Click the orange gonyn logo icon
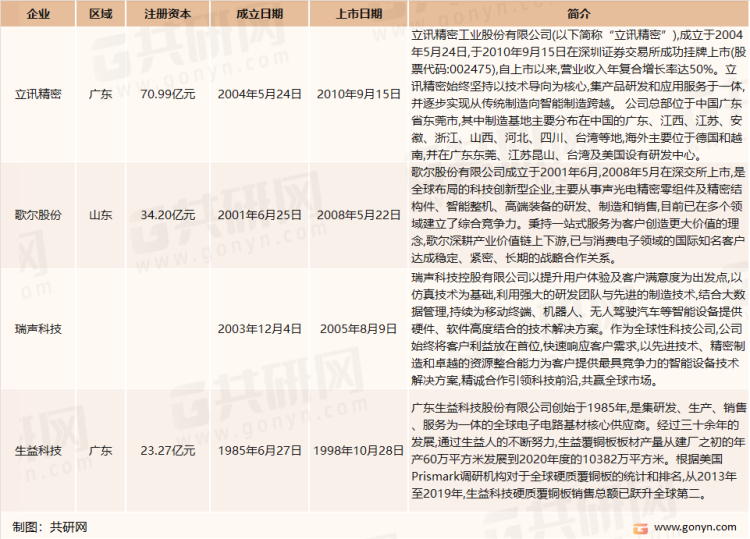Screen dimensions: 750x539 [640, 528]
